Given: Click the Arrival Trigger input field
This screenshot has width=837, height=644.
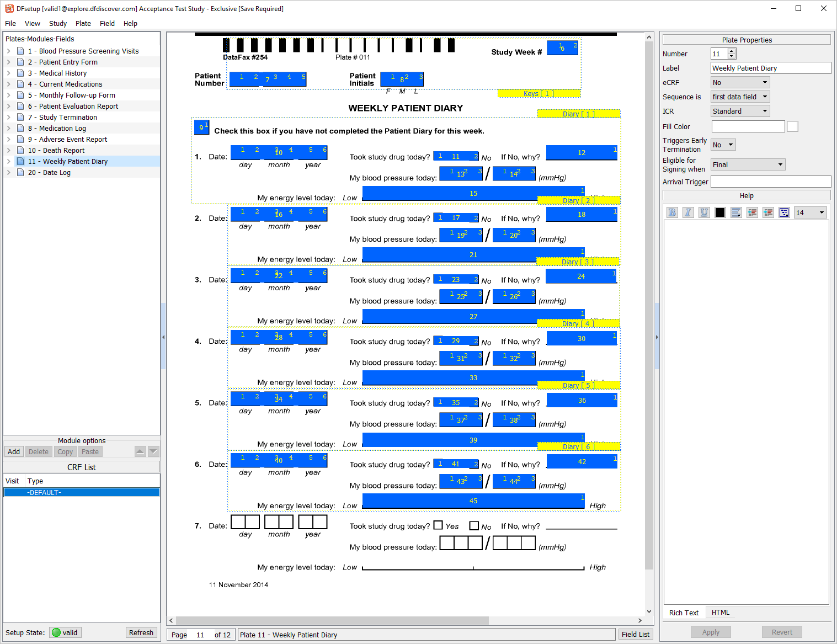Looking at the screenshot, I should [x=770, y=182].
